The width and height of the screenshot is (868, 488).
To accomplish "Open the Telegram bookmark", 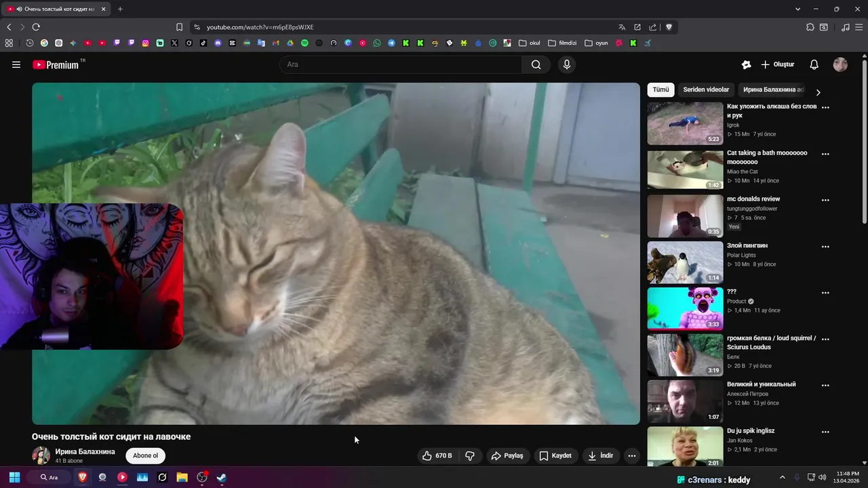I will 391,43.
